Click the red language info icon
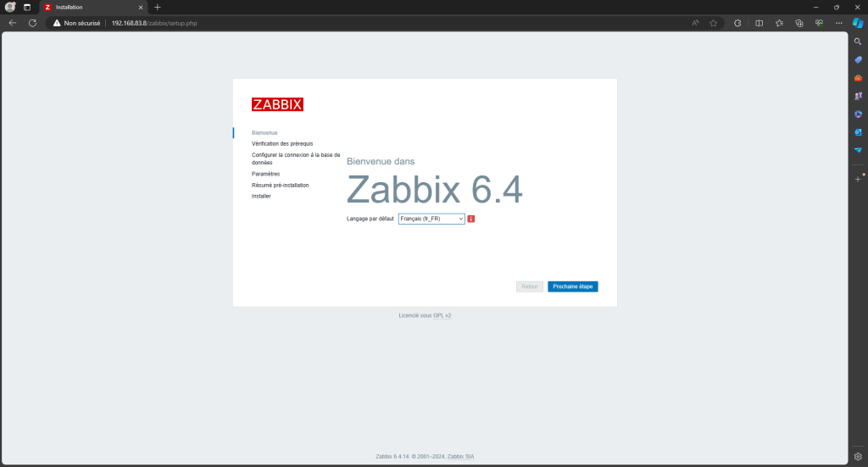 [x=471, y=219]
